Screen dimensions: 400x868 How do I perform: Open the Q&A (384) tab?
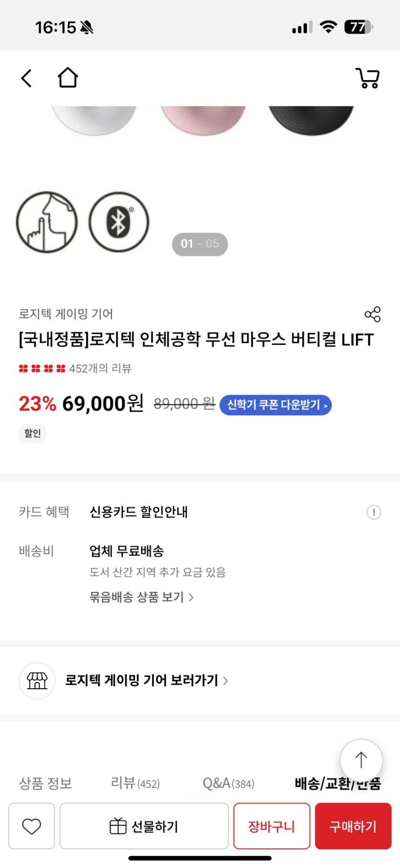click(x=228, y=783)
